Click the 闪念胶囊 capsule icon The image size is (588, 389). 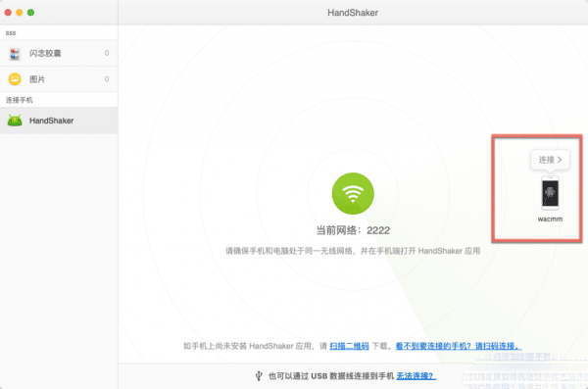[15, 53]
